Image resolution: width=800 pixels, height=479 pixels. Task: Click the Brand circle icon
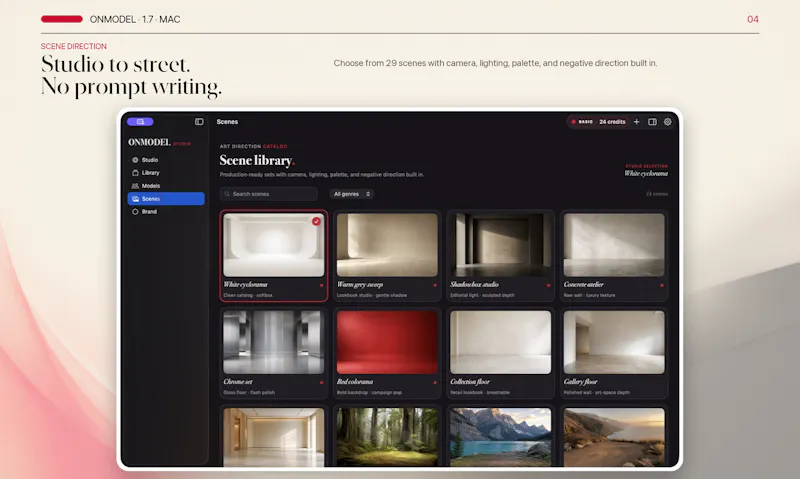tap(135, 212)
